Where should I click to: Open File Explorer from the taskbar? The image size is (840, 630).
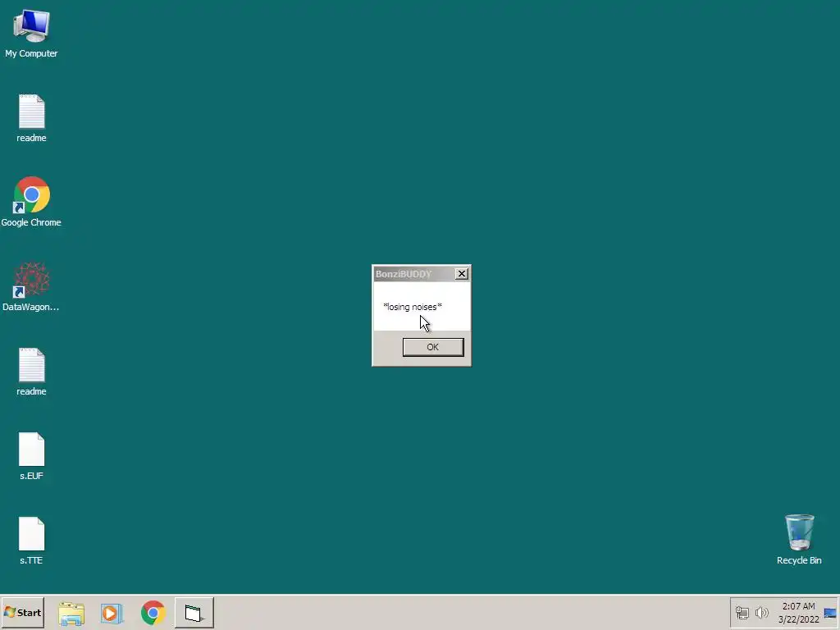[71, 613]
